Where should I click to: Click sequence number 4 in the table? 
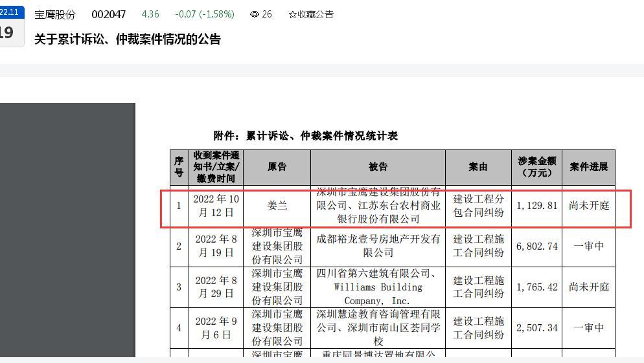click(x=179, y=327)
